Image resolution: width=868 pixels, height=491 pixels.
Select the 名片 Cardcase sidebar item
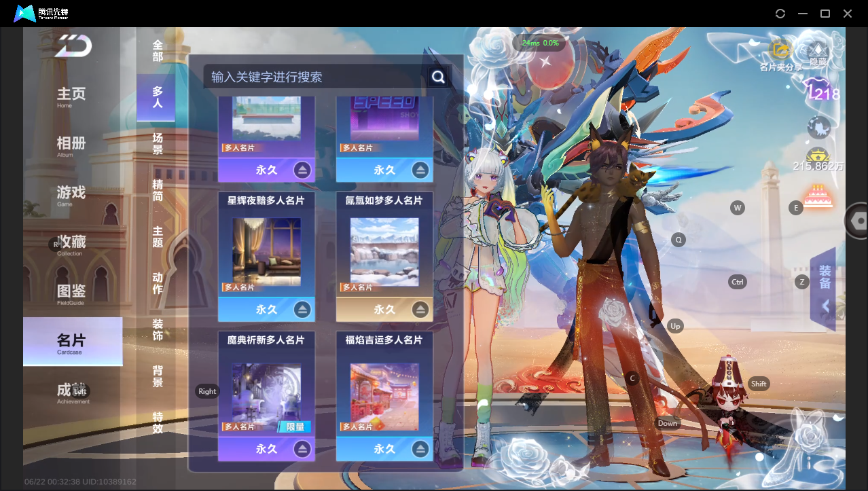(73, 342)
